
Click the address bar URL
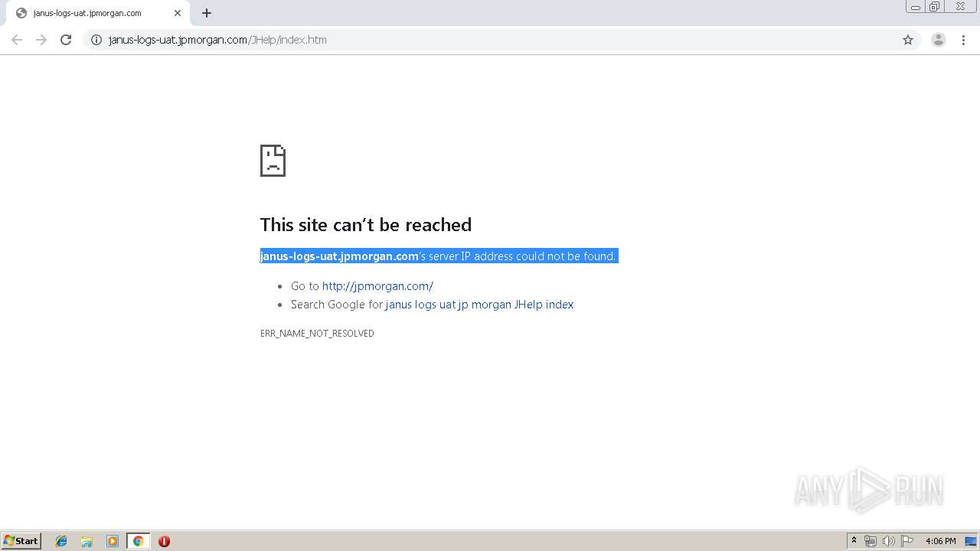pyautogui.click(x=217, y=40)
